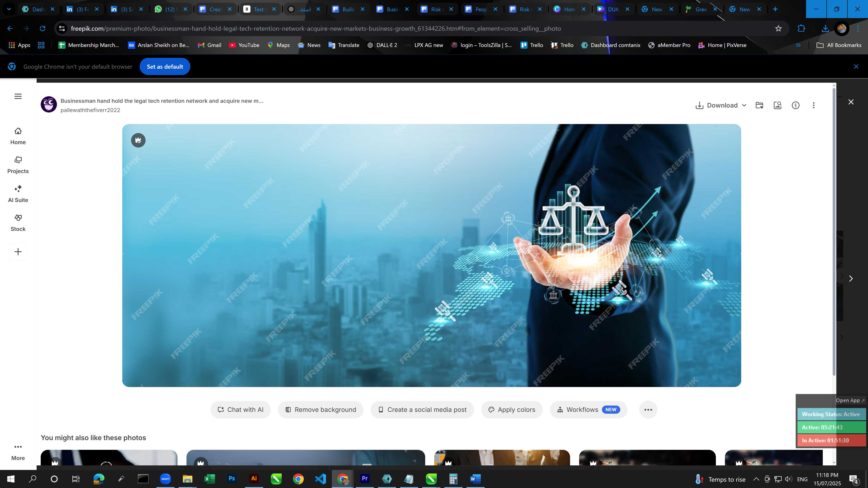Open Gmail bookmark

point(209,45)
